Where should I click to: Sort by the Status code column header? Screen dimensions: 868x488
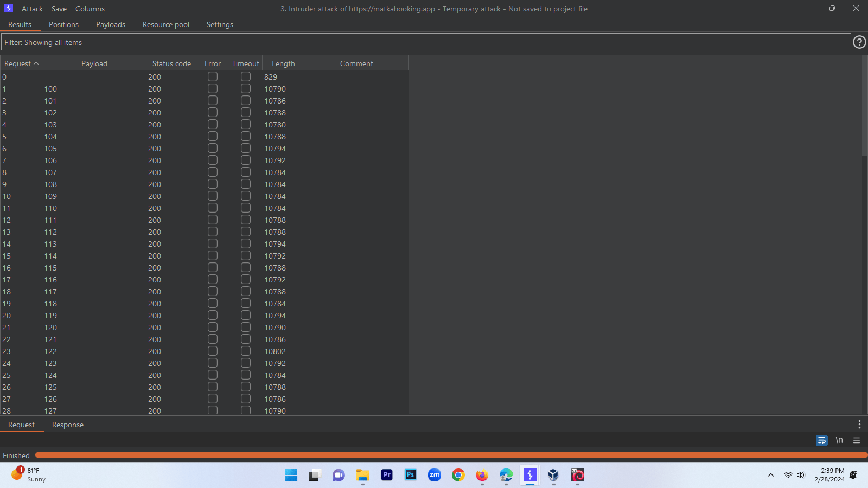click(x=171, y=63)
